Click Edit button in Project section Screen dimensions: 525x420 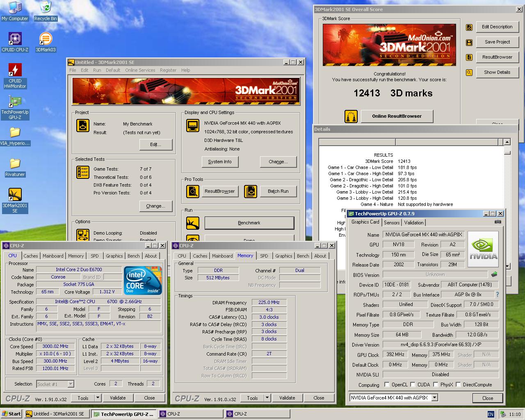(155, 145)
